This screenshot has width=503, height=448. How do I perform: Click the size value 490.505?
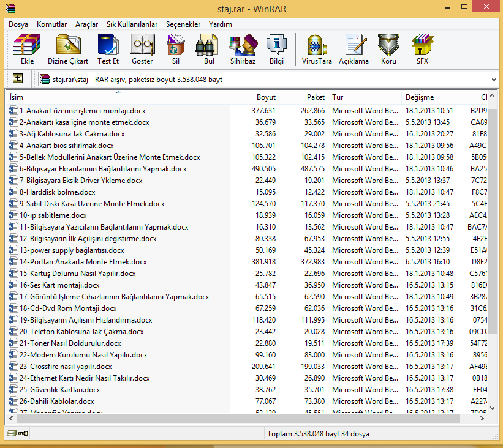point(263,169)
